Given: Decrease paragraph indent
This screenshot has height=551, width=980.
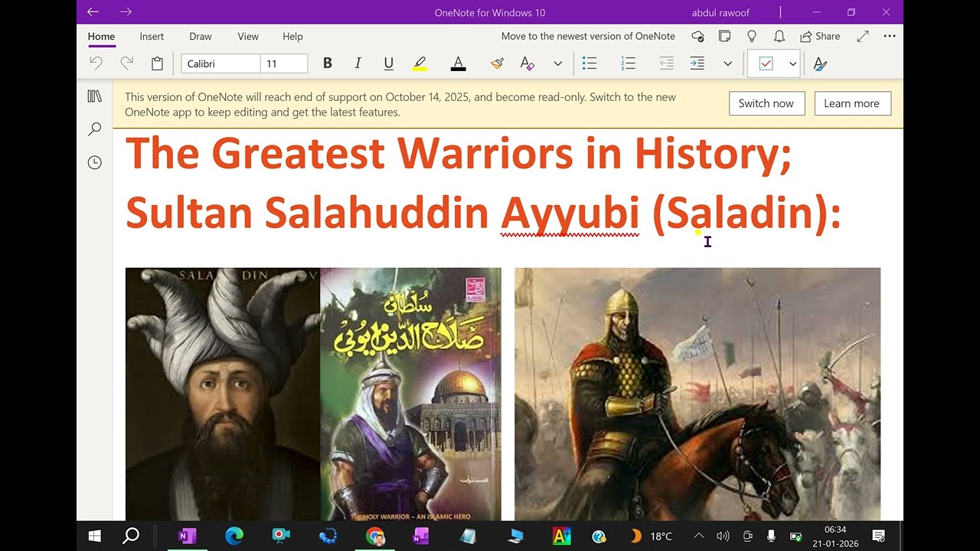Looking at the screenshot, I should (x=667, y=64).
